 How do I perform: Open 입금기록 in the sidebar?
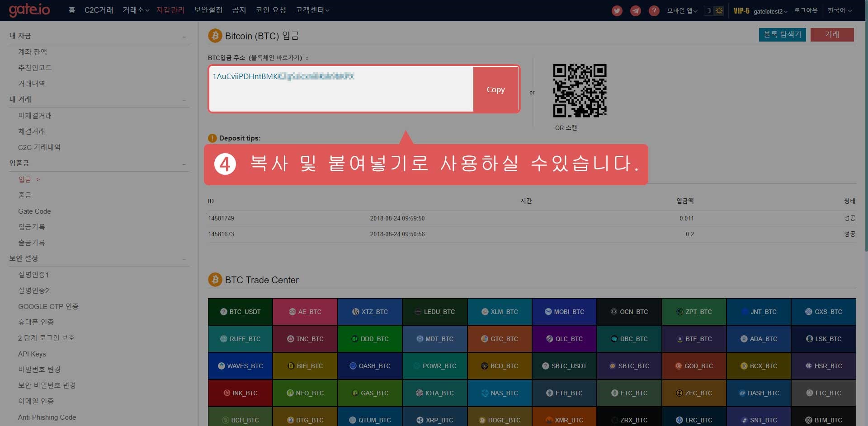pyautogui.click(x=32, y=227)
